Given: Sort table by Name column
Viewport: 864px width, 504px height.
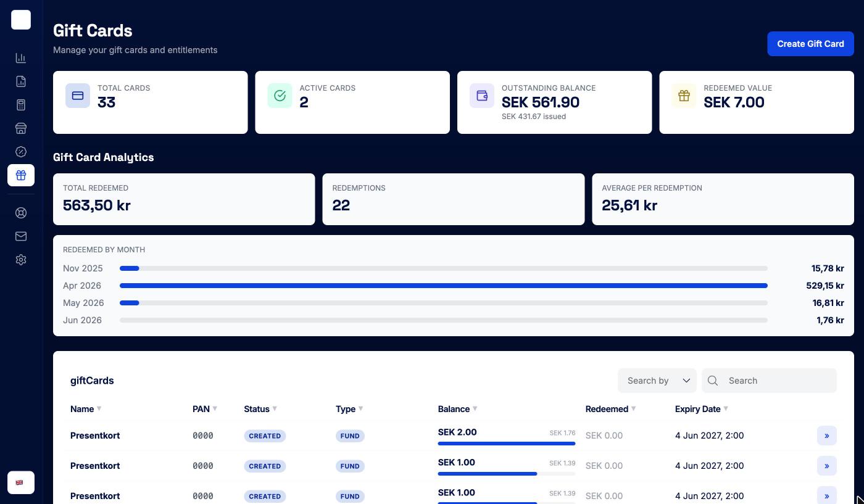Looking at the screenshot, I should pyautogui.click(x=86, y=409).
